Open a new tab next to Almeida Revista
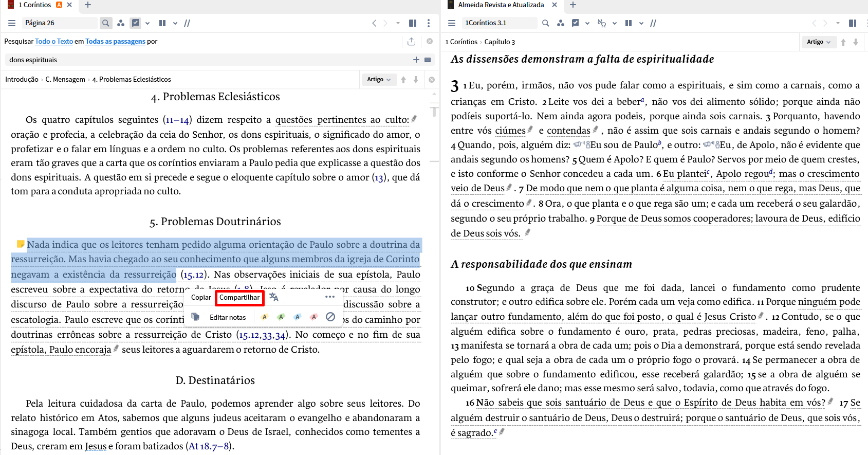 tap(573, 5)
